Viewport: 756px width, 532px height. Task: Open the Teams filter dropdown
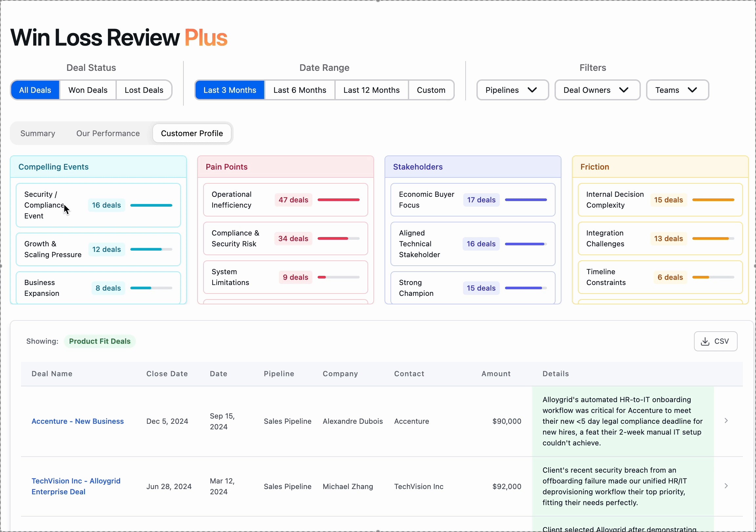[677, 90]
